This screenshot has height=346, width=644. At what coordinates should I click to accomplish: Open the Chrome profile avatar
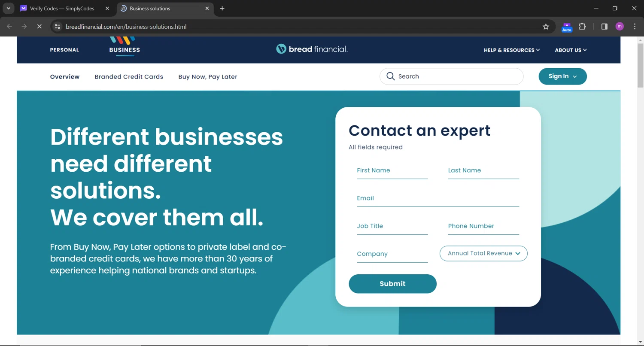(620, 27)
